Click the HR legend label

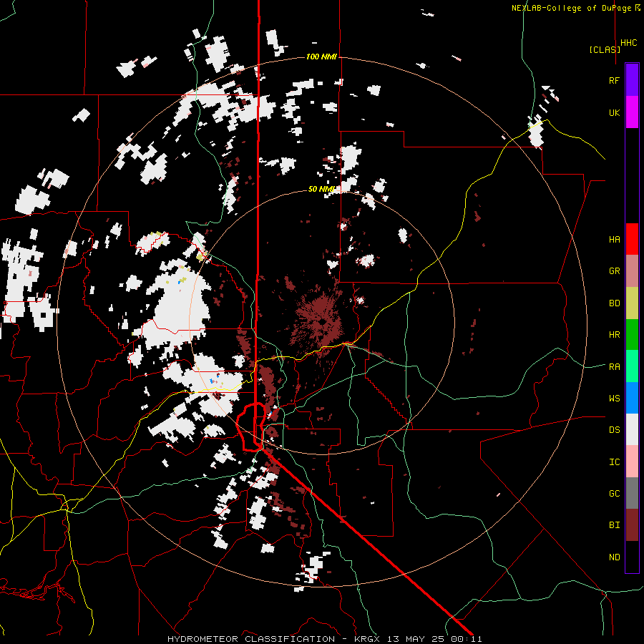pyautogui.click(x=614, y=335)
